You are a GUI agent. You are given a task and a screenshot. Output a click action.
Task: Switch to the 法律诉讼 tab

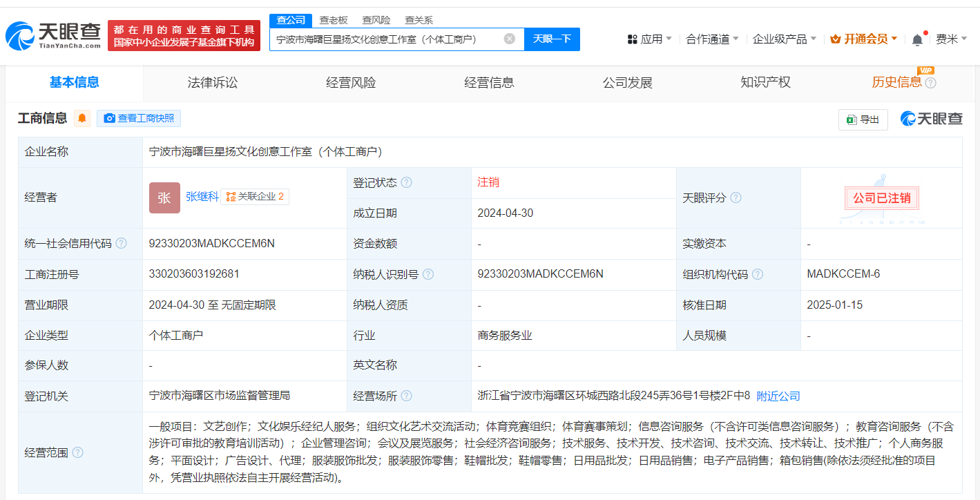pos(212,82)
